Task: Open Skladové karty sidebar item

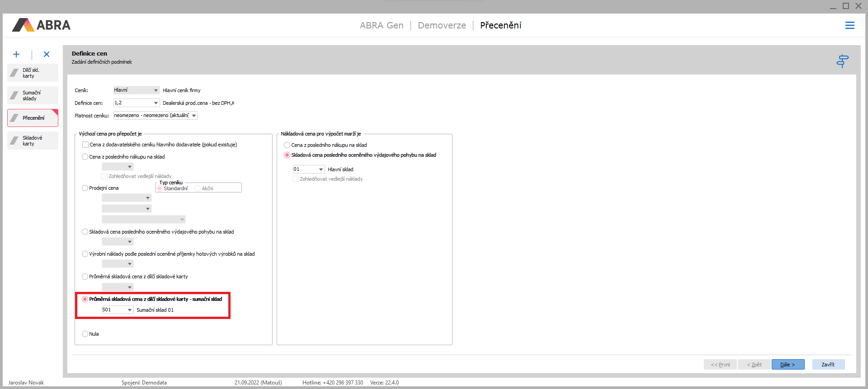Action: click(33, 141)
